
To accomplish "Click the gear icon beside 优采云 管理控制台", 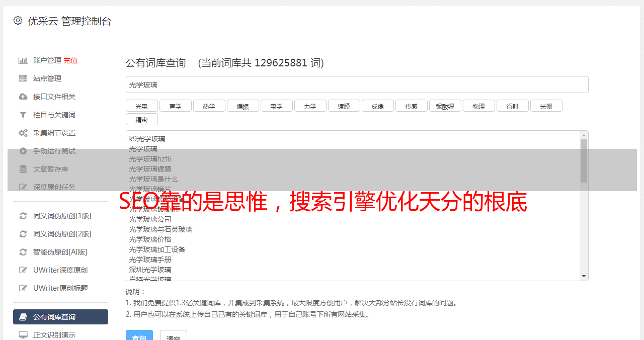I will tap(18, 21).
